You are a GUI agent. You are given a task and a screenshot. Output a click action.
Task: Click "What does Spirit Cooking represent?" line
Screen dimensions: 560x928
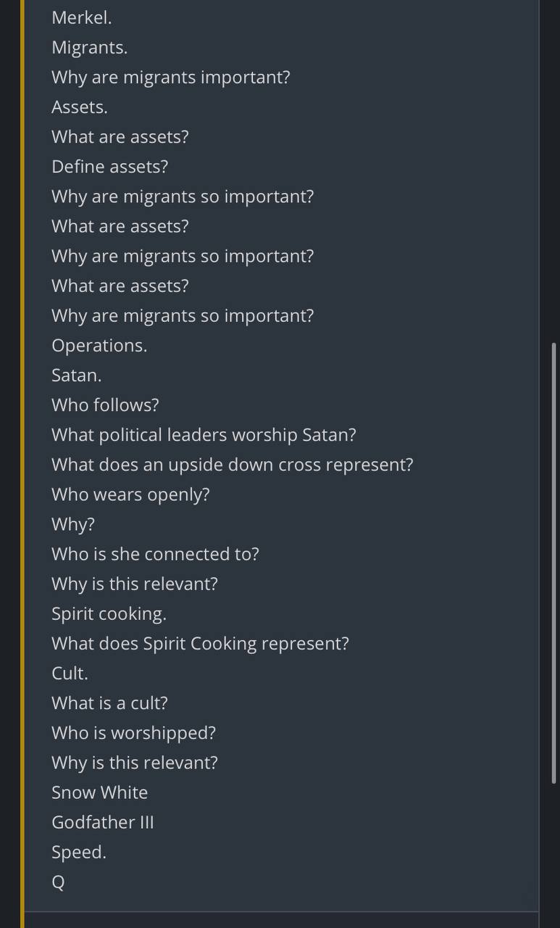[200, 642]
